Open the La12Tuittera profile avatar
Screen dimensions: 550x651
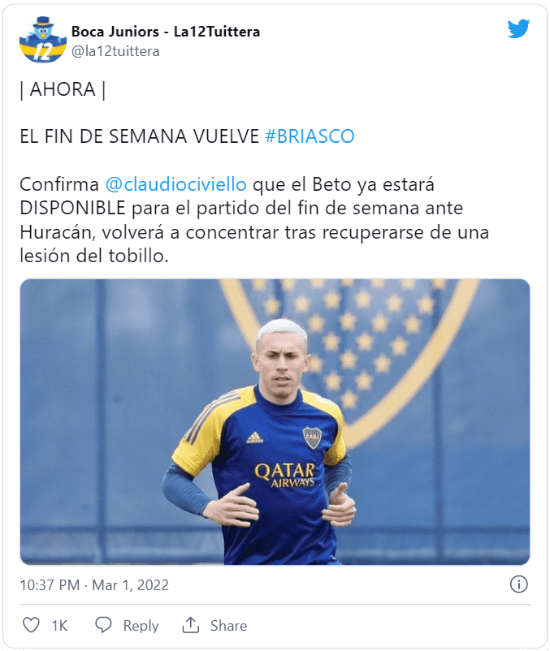pyautogui.click(x=43, y=39)
